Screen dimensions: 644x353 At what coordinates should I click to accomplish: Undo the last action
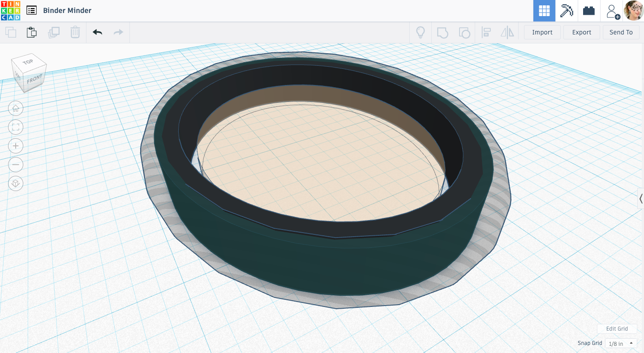tap(98, 32)
